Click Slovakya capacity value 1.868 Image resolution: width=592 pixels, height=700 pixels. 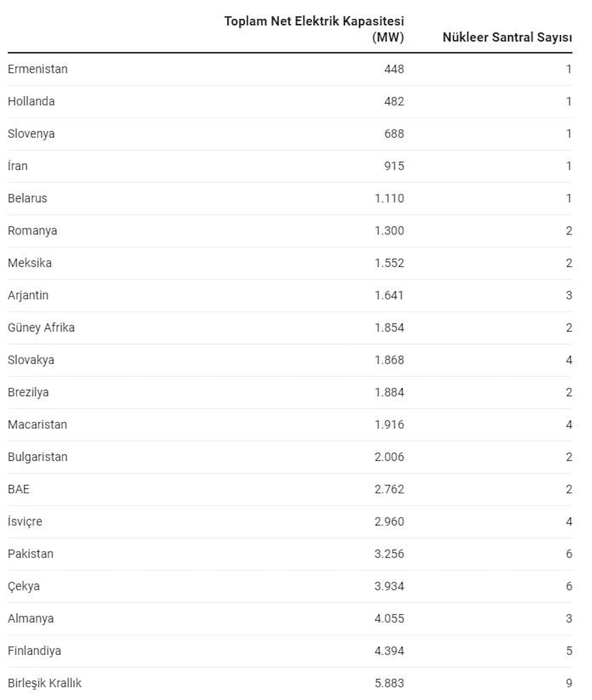pyautogui.click(x=389, y=360)
